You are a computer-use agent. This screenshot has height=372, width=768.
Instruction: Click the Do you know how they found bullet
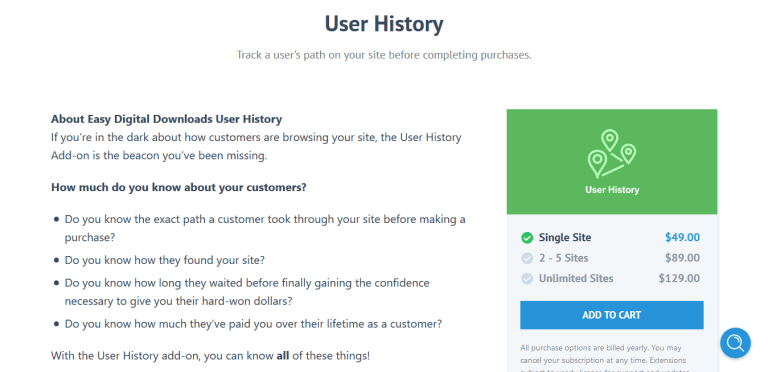[165, 260]
